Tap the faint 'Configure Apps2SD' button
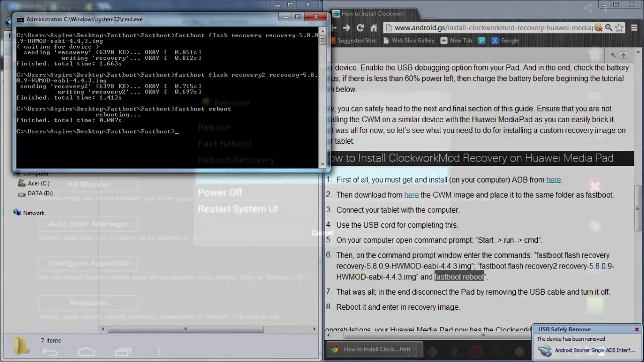The width and height of the screenshot is (644, 362). click(x=89, y=263)
